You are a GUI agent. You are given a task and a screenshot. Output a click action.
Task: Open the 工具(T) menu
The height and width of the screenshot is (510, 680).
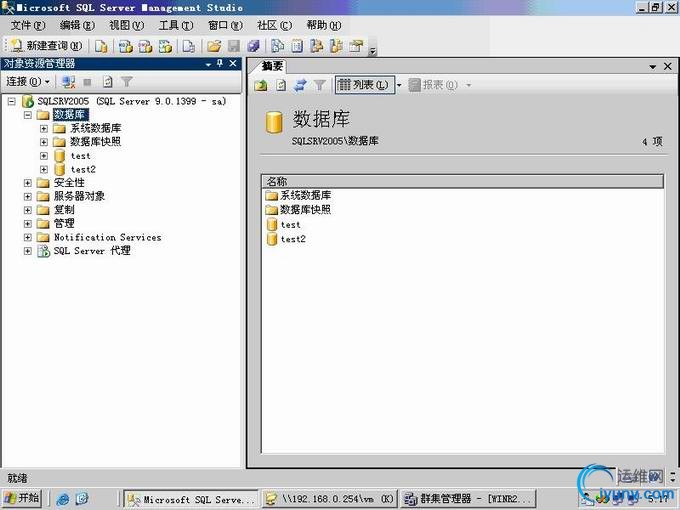click(176, 26)
